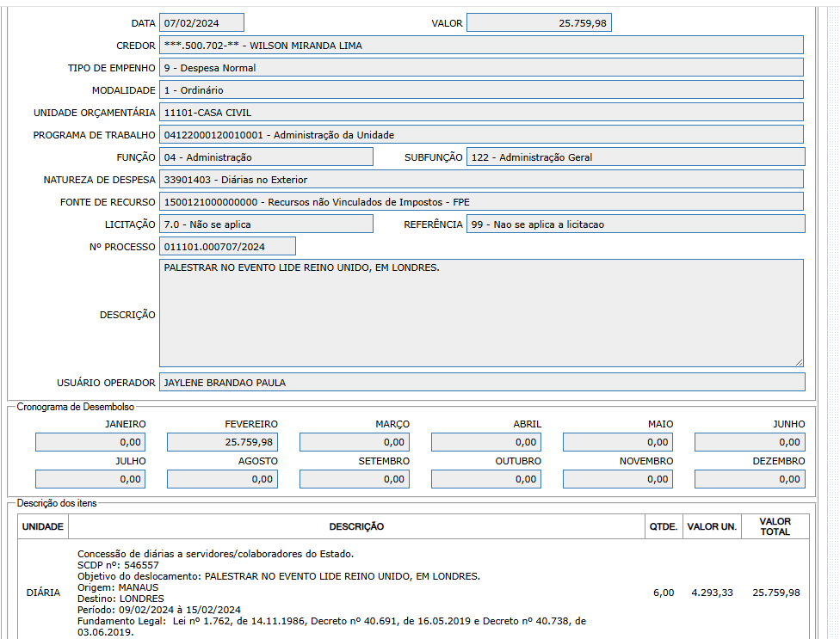Screen dimensions: 840x639
Task: Focus the UNIDADE ORÇAMENTÁRIA field
Action: pos(481,113)
